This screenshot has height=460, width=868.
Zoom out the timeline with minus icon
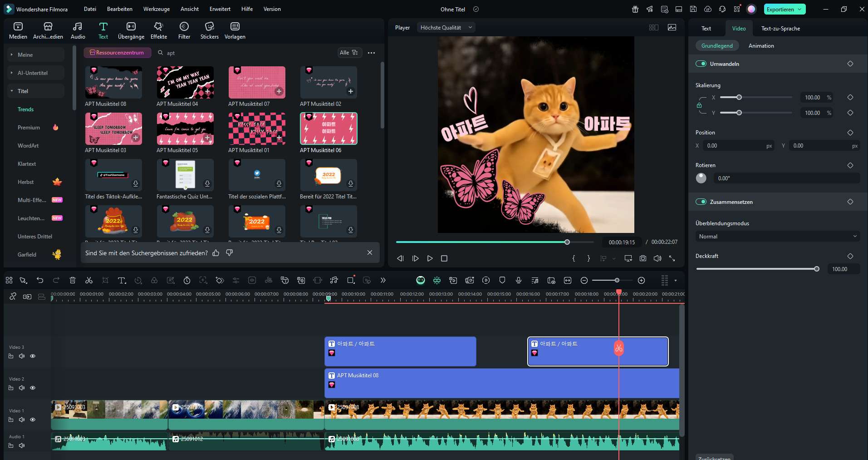[584, 280]
